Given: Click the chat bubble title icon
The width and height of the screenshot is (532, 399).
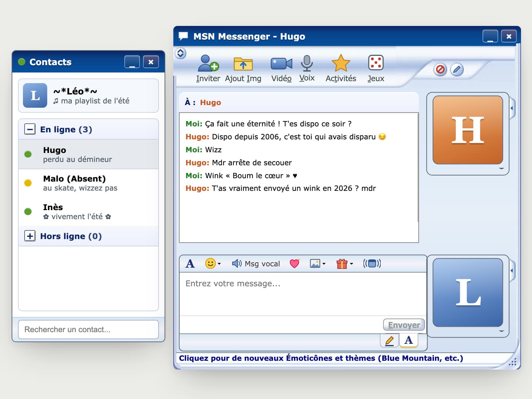Looking at the screenshot, I should point(183,36).
